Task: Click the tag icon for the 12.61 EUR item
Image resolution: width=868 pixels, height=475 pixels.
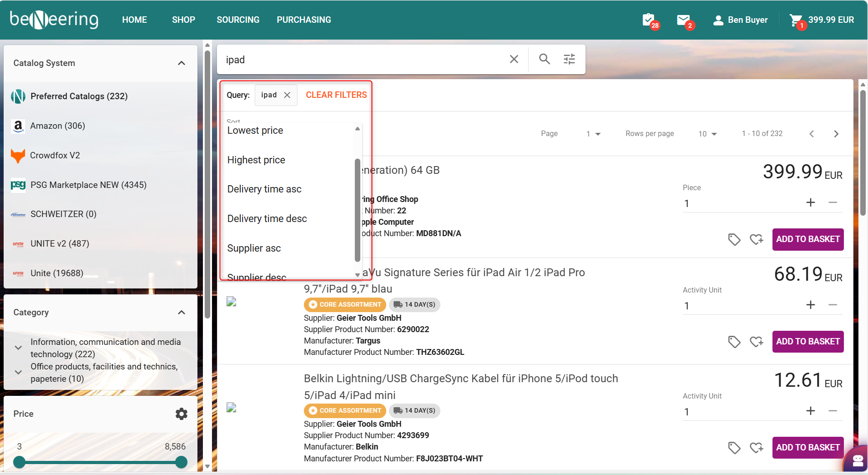Action: pyautogui.click(x=734, y=448)
